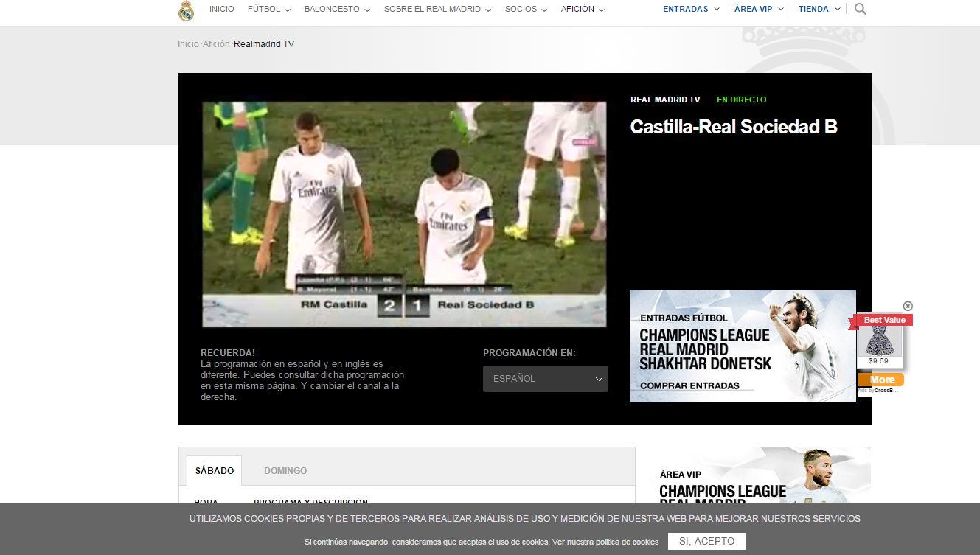Expand the TIENDA menu
This screenshot has width=980, height=555.
pos(819,9)
